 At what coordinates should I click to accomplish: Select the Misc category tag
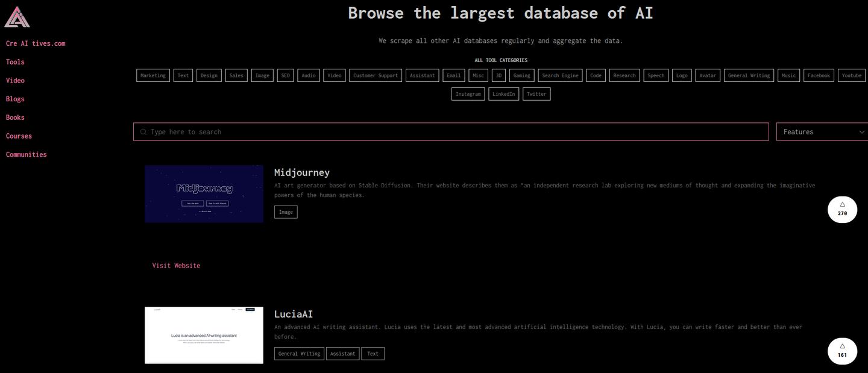[x=478, y=75]
